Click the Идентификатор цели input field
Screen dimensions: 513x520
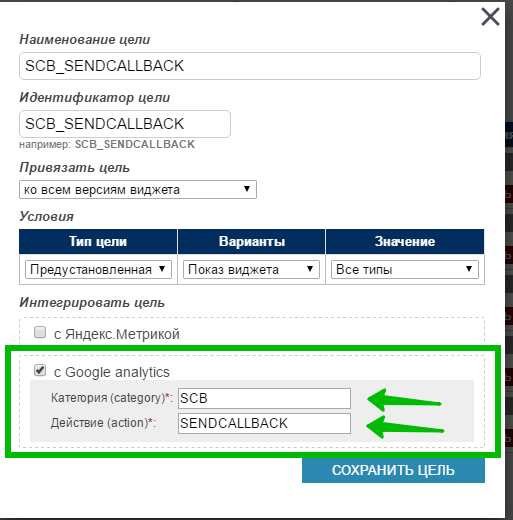click(125, 124)
